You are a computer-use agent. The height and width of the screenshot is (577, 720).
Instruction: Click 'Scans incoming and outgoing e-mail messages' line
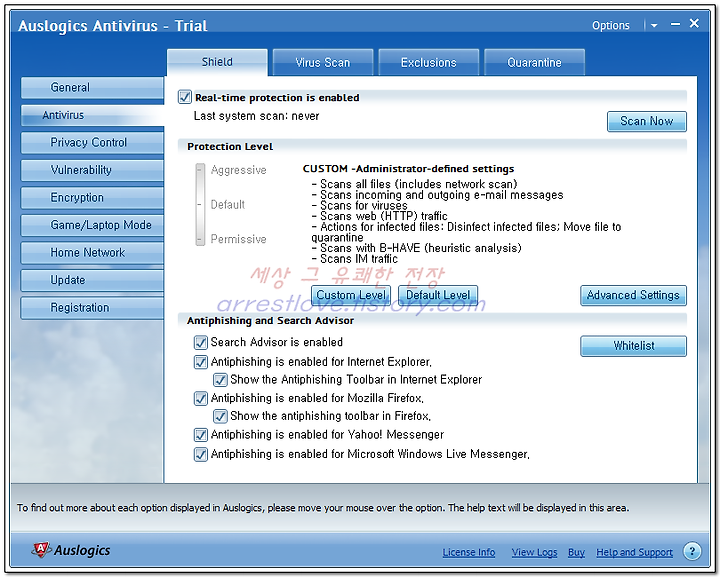(437, 195)
